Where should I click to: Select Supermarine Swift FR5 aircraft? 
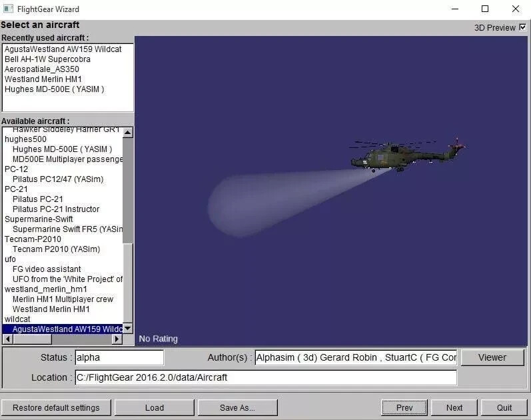(67, 229)
